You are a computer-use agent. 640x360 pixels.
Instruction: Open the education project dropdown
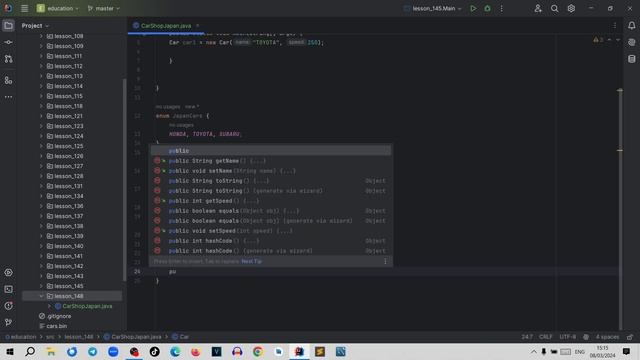(58, 8)
